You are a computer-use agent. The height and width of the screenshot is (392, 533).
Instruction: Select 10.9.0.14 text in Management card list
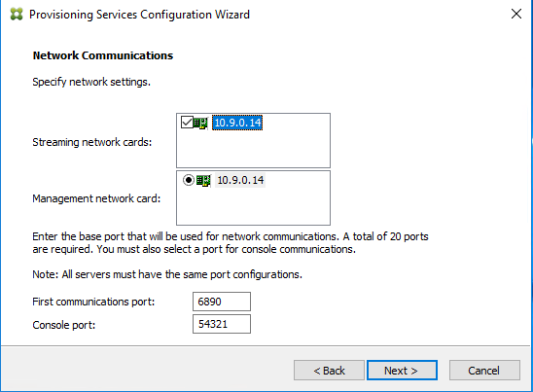(x=240, y=180)
